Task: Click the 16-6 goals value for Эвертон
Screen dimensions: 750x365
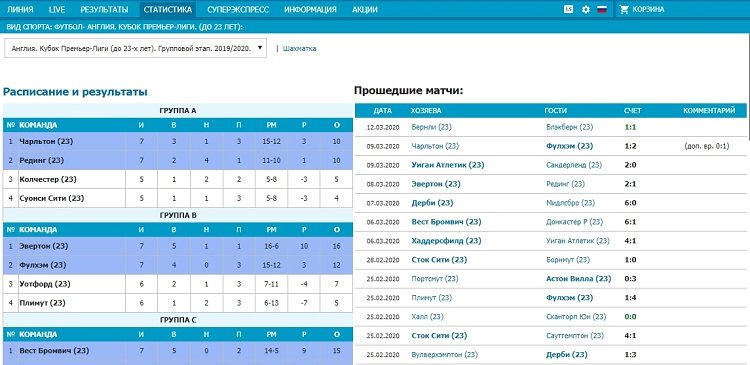Action: [271, 246]
